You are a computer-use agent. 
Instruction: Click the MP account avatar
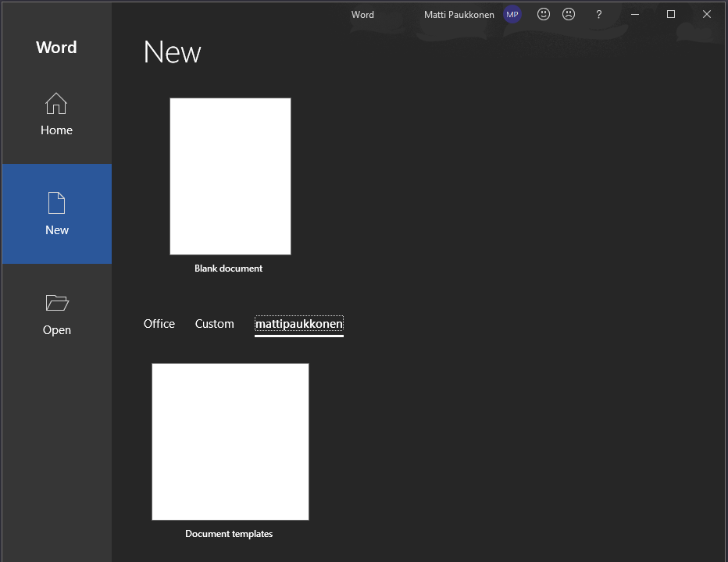tap(512, 14)
